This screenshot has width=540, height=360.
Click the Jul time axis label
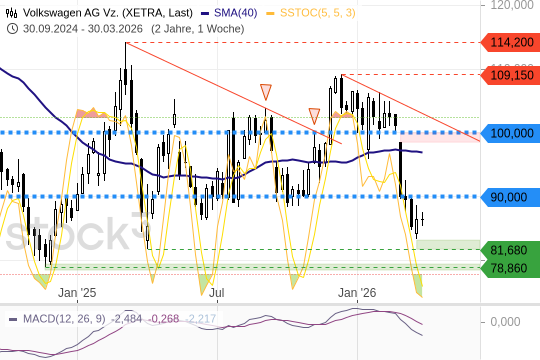217,293
